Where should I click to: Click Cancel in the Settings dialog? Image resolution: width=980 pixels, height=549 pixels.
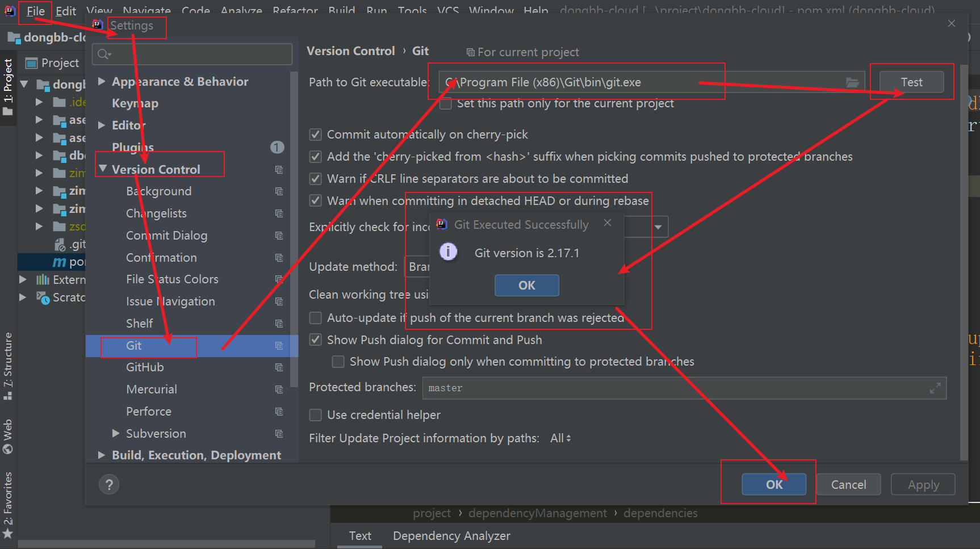click(x=848, y=484)
